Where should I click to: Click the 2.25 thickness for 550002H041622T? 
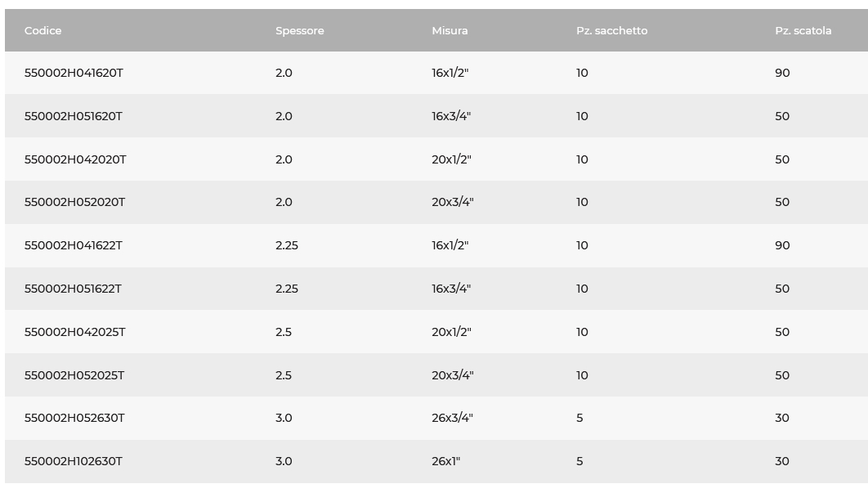click(x=286, y=245)
